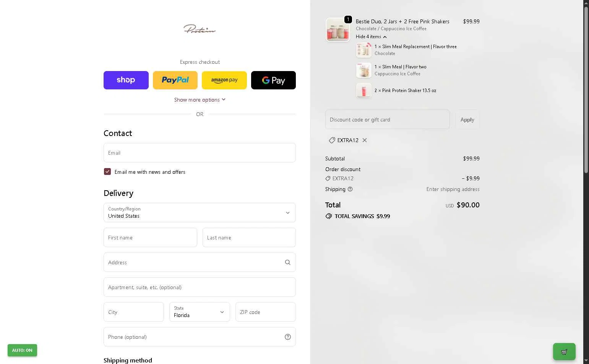Click the Protein store logo
This screenshot has width=589, height=364.
pyautogui.click(x=200, y=29)
